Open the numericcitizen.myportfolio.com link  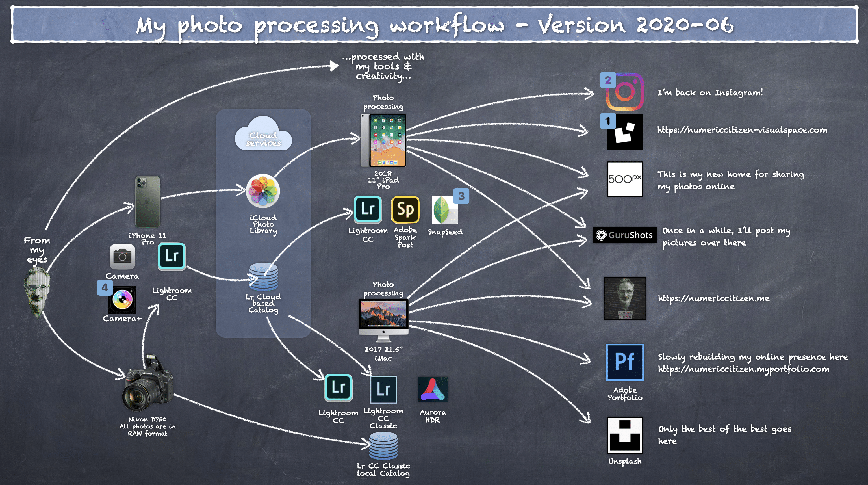coord(743,369)
